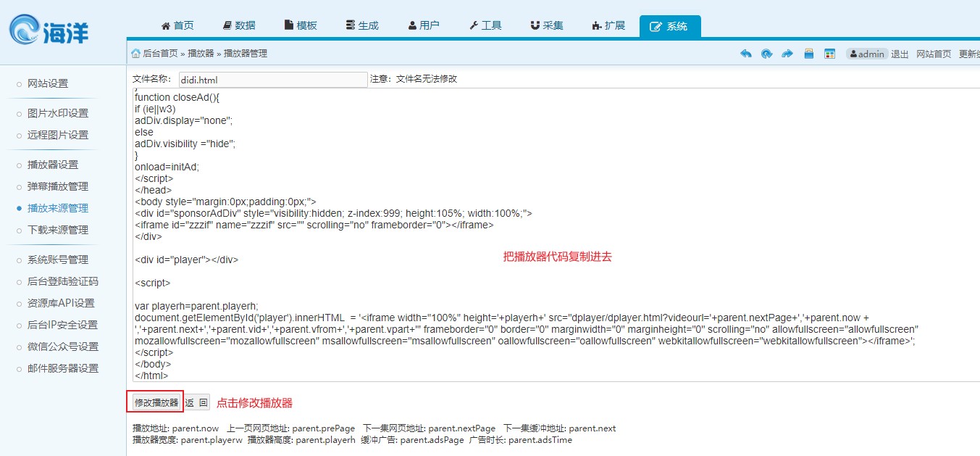This screenshot has height=456, width=980.
Task: Click the back arrow icon in toolbar
Action: click(x=745, y=54)
